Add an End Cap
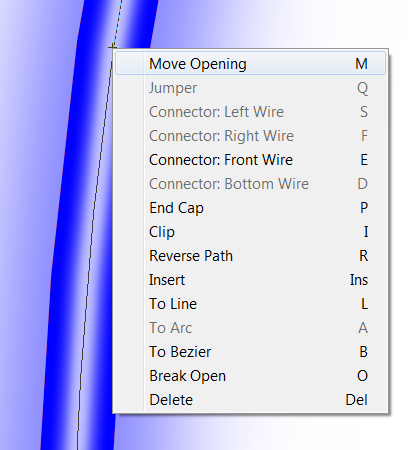Screen dimensions: 417x450 pos(250,208)
